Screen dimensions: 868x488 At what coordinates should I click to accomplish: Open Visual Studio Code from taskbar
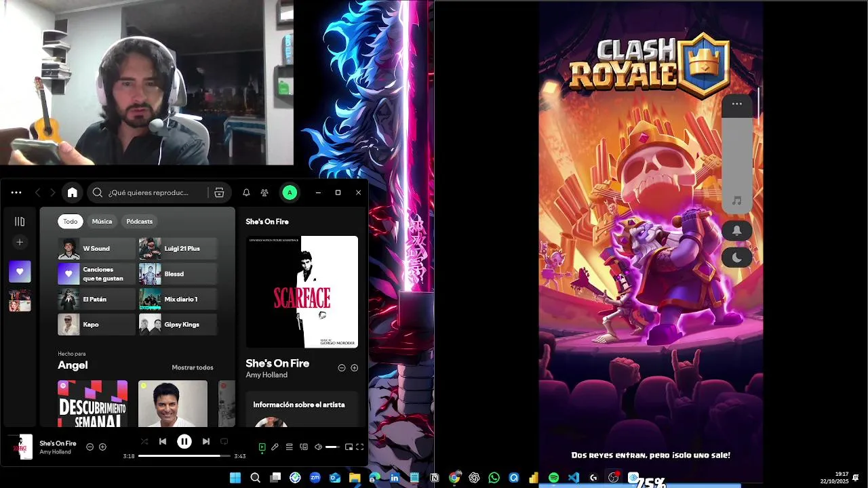[x=574, y=478]
